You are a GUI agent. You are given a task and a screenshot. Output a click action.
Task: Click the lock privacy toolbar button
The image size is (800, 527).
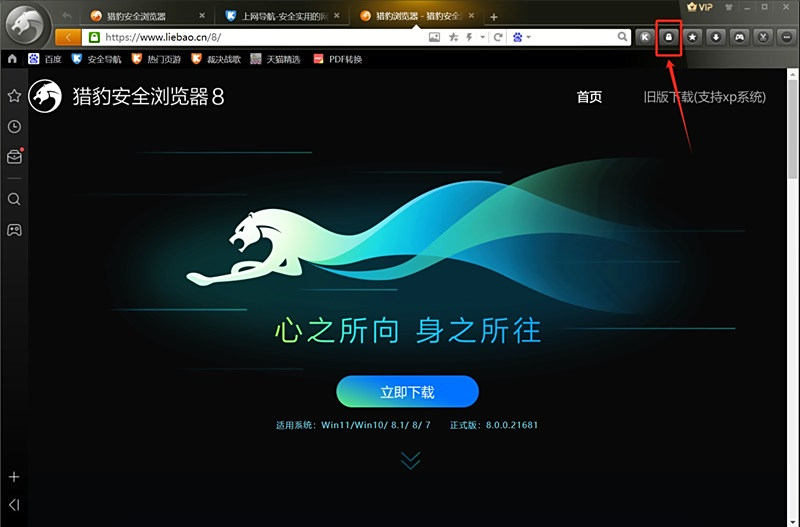pyautogui.click(x=668, y=37)
